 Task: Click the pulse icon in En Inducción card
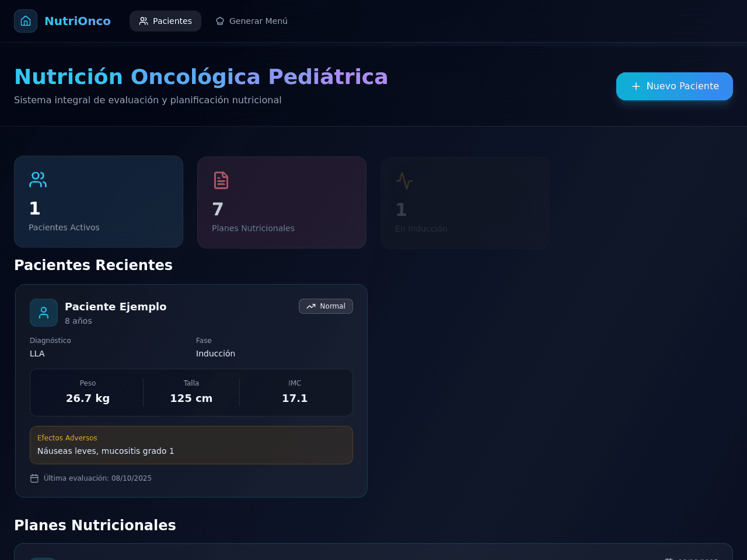click(404, 181)
